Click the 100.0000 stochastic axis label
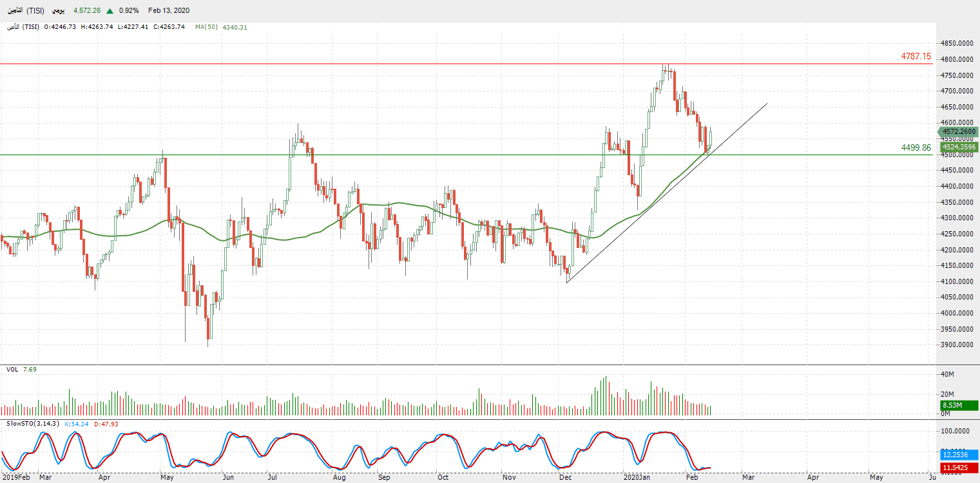 [956, 431]
